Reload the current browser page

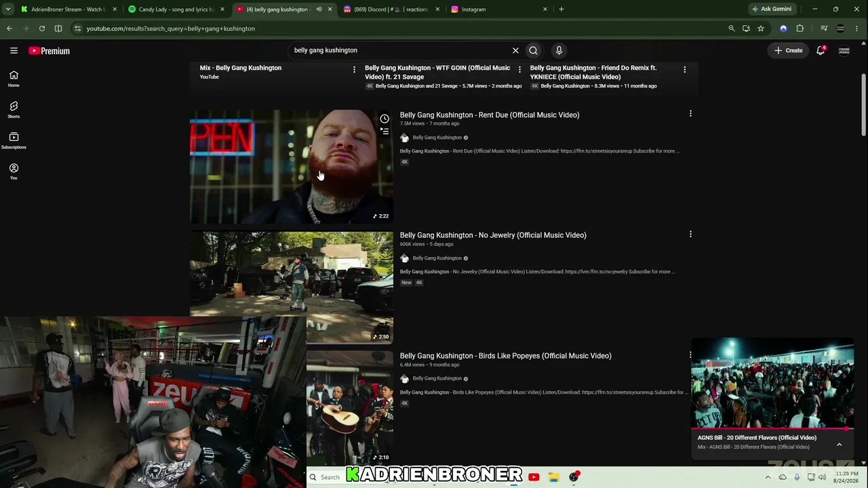(x=42, y=28)
